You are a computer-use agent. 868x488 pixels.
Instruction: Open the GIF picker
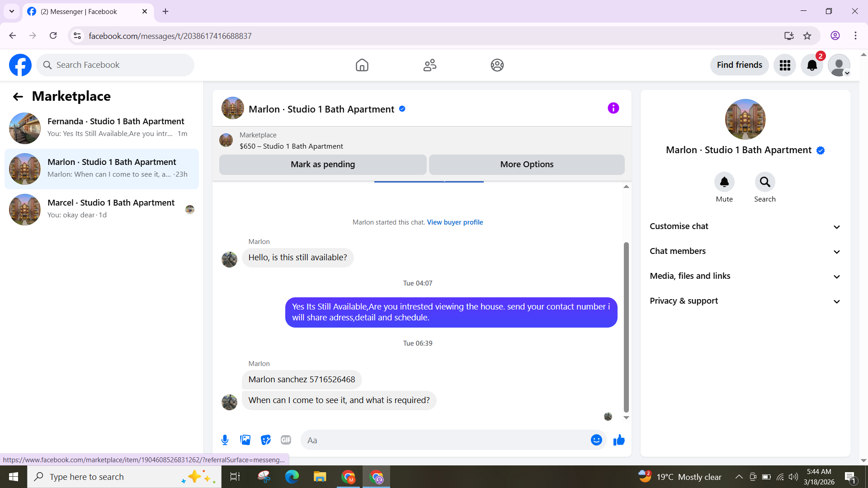tap(286, 440)
